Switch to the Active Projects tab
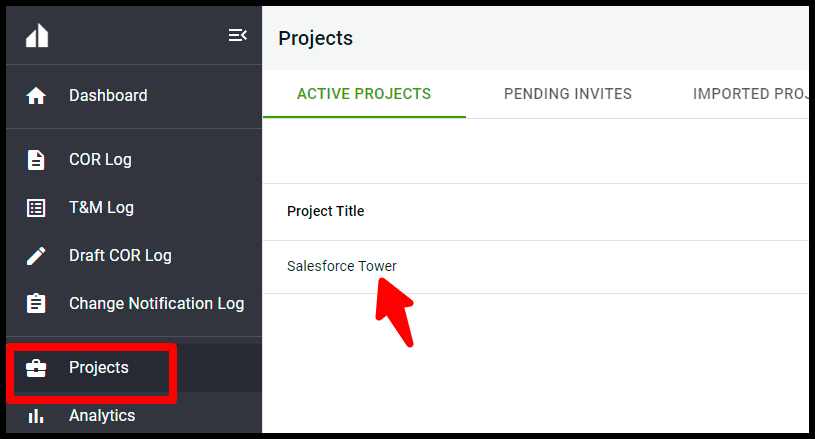 [x=364, y=94]
